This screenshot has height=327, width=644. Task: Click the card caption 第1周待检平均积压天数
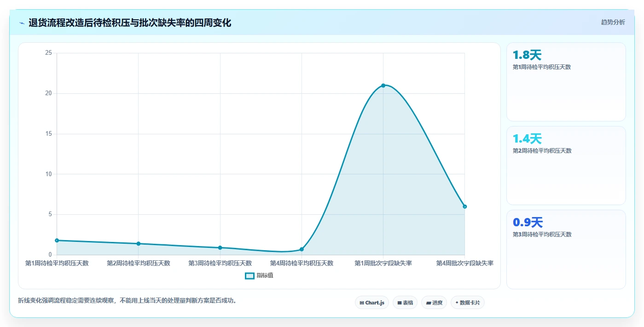pyautogui.click(x=542, y=67)
